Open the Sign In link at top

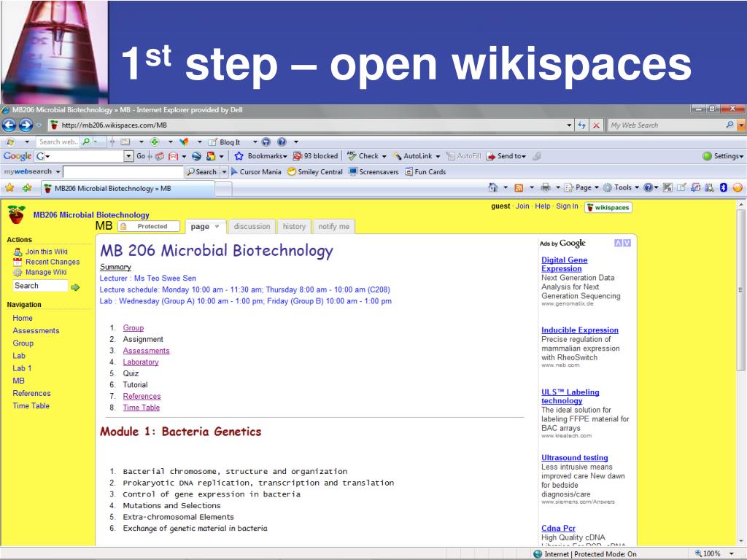(x=567, y=206)
